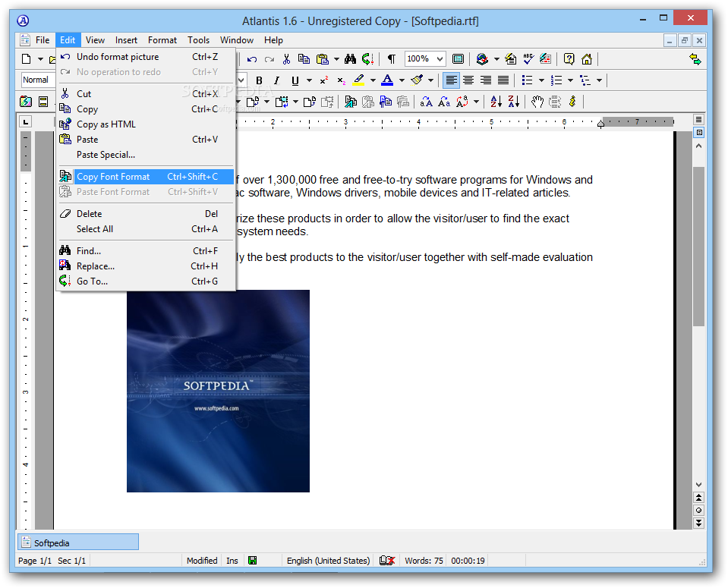Switch to the Softpedia document tab

78,542
